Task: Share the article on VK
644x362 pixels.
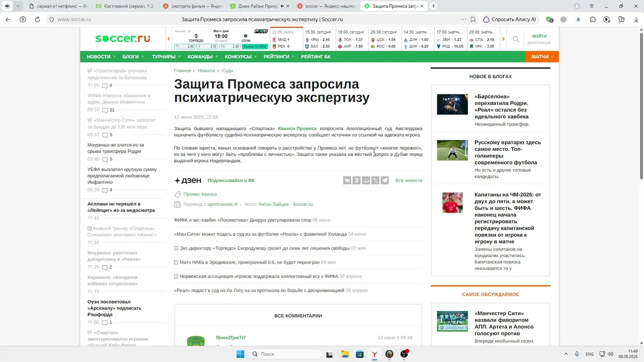Action: pos(347,180)
